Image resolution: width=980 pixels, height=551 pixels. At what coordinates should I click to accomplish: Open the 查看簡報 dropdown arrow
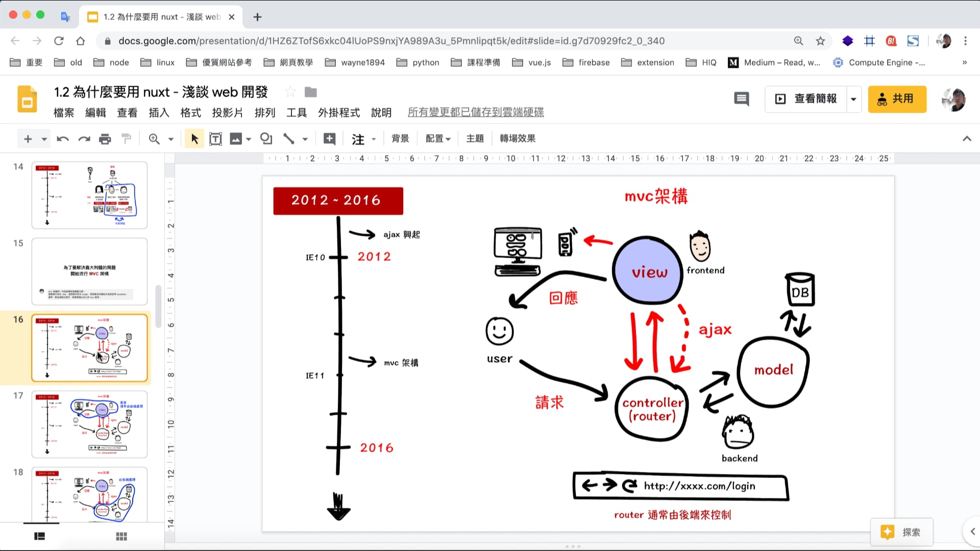pos(853,99)
